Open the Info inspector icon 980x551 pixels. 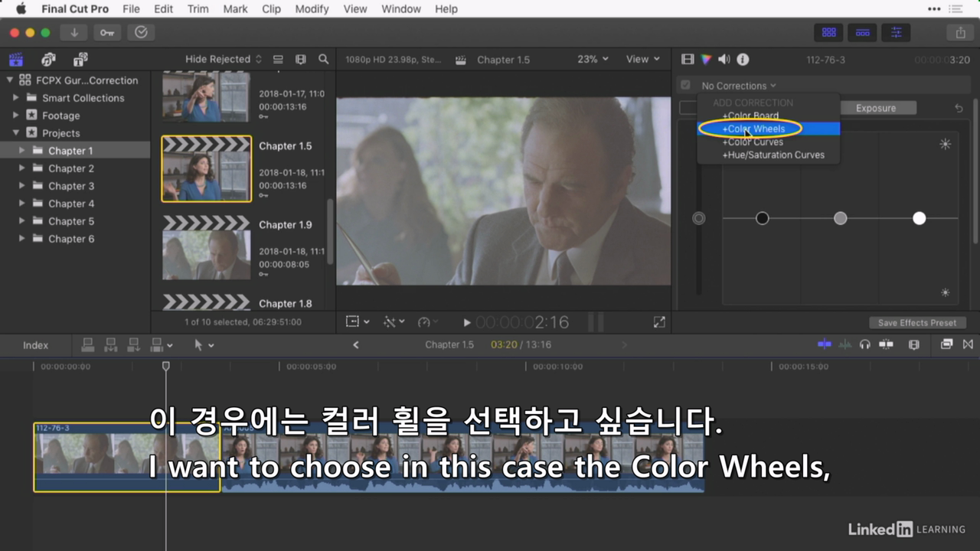pos(743,59)
